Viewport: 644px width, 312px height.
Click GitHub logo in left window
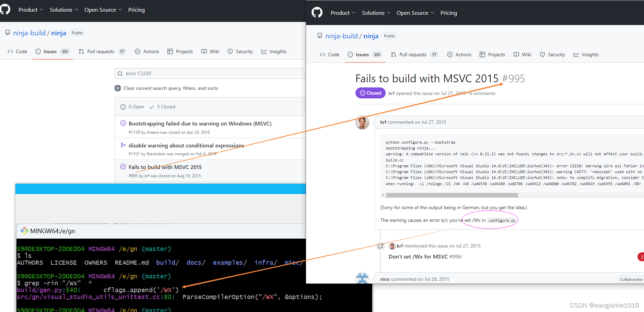(x=5, y=9)
